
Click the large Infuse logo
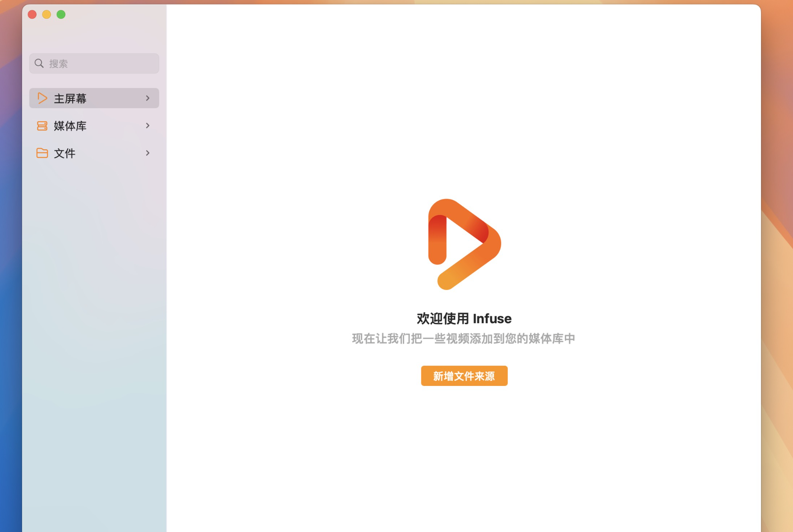tap(464, 244)
